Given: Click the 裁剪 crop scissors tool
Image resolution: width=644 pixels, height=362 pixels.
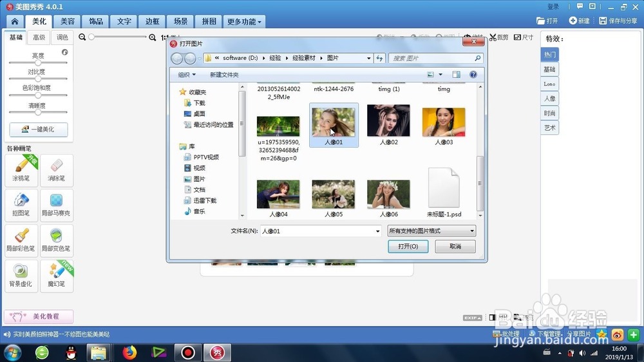Looking at the screenshot, I should tap(498, 37).
